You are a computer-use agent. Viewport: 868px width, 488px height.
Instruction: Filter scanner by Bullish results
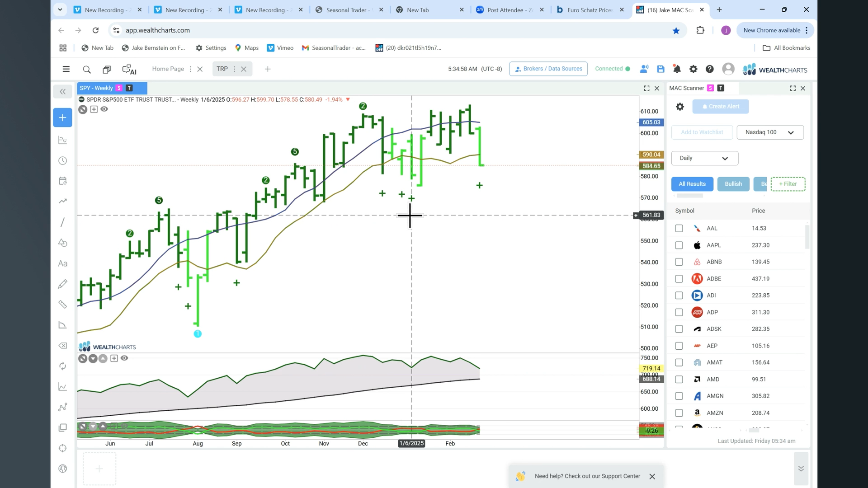coord(733,184)
